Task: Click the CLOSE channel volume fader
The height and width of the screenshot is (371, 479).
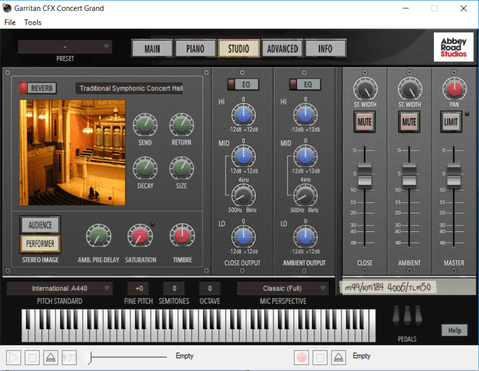Action: pyautogui.click(x=365, y=174)
